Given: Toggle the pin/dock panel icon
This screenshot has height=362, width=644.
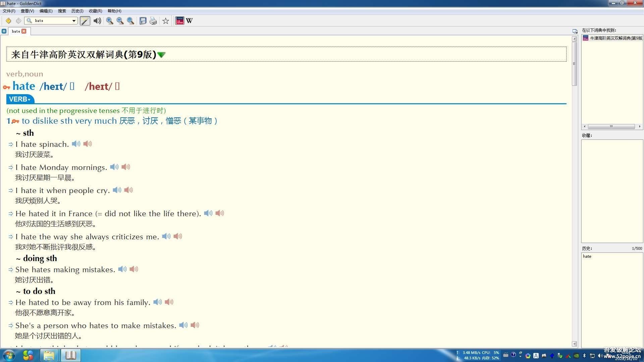Looking at the screenshot, I should (575, 31).
